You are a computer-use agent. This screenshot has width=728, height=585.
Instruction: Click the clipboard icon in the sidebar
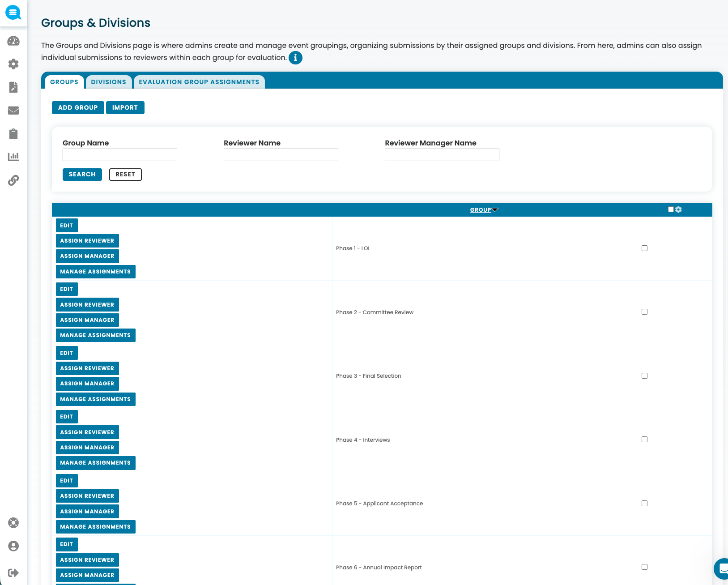tap(13, 134)
